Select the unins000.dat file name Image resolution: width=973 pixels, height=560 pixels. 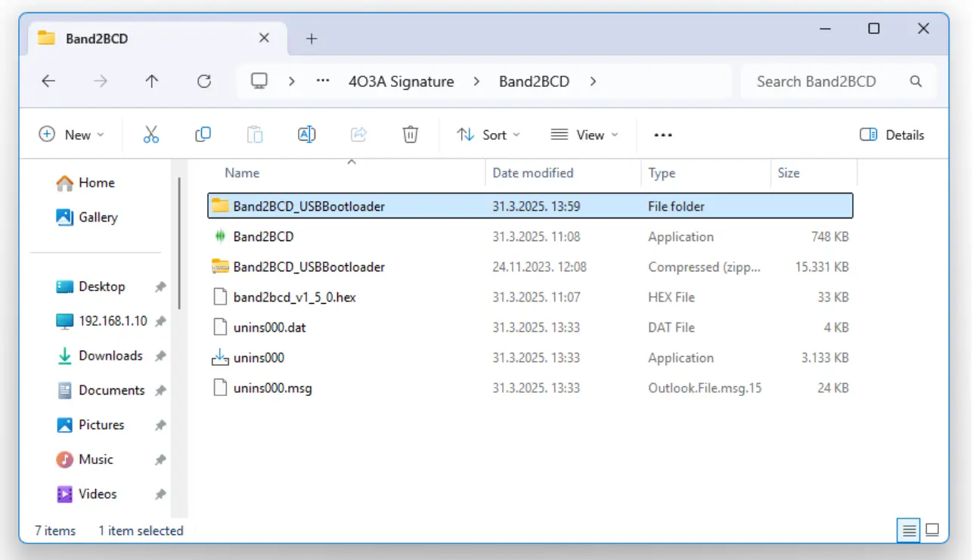(x=270, y=327)
